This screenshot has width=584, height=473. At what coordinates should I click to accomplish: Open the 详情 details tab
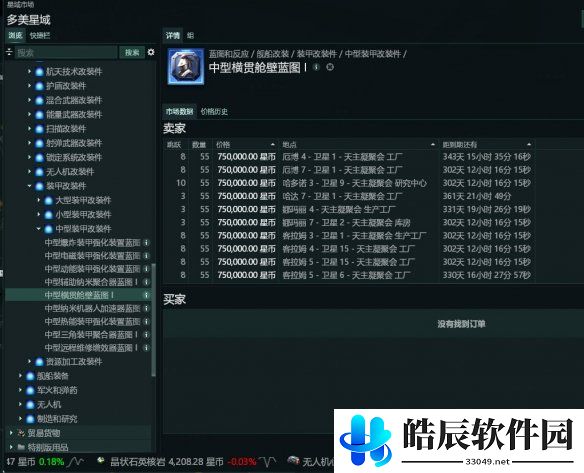pos(172,35)
